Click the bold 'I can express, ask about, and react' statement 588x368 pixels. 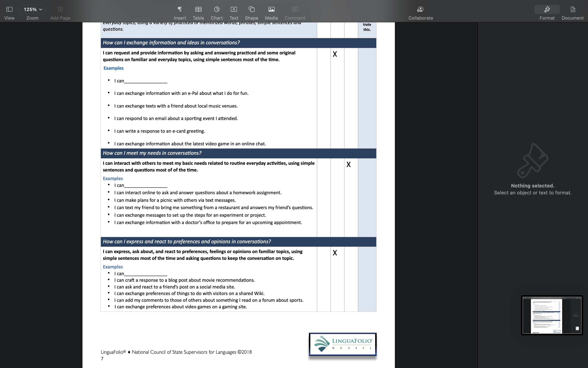pos(203,255)
